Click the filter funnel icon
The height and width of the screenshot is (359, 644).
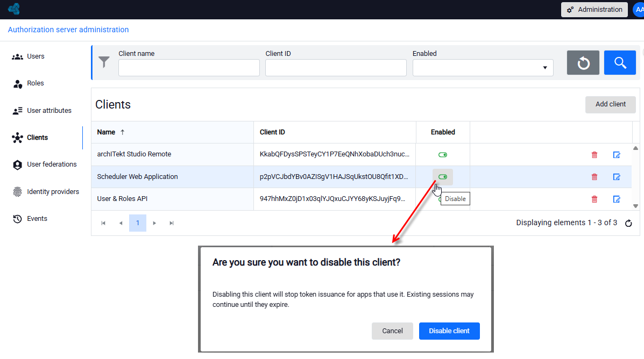pos(104,62)
